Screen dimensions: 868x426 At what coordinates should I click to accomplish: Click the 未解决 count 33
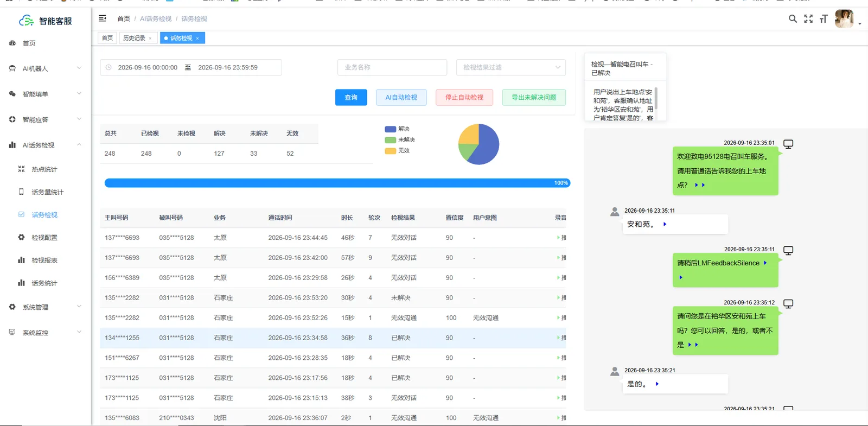[x=253, y=154]
